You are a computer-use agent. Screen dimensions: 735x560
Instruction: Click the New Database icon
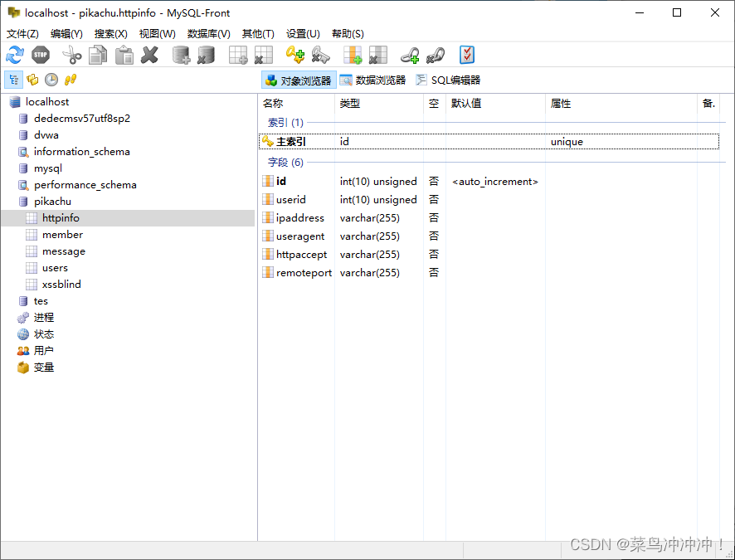[181, 55]
